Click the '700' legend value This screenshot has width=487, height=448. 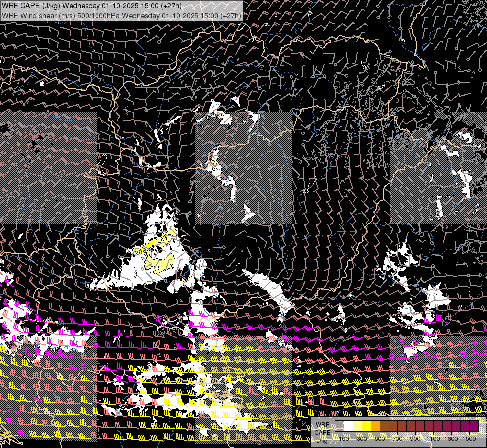tap(397, 439)
